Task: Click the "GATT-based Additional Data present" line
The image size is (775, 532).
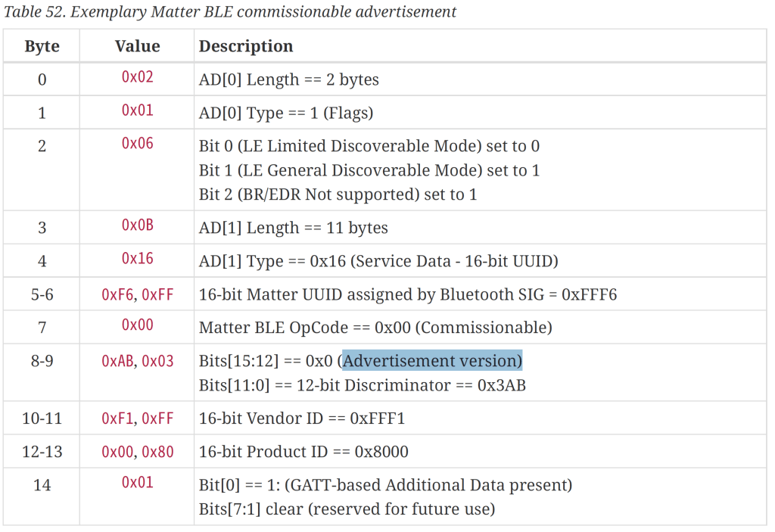Action: click(385, 485)
